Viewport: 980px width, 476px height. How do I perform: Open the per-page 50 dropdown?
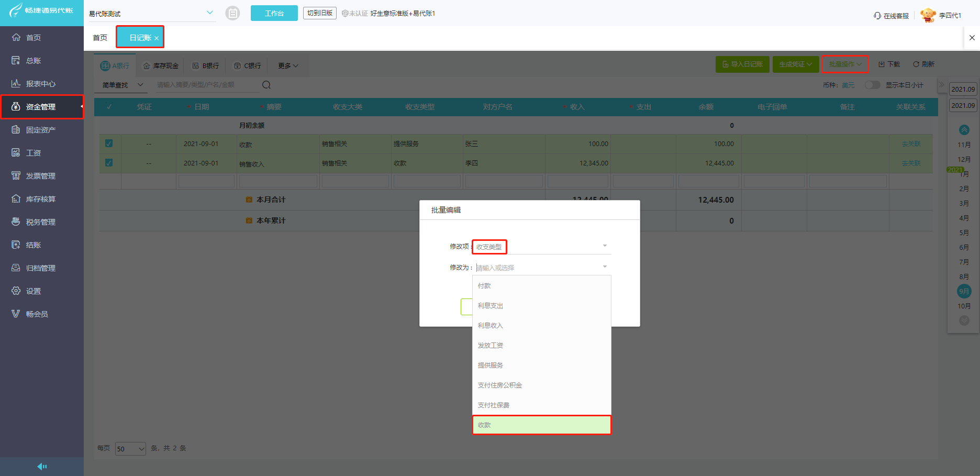[130, 449]
